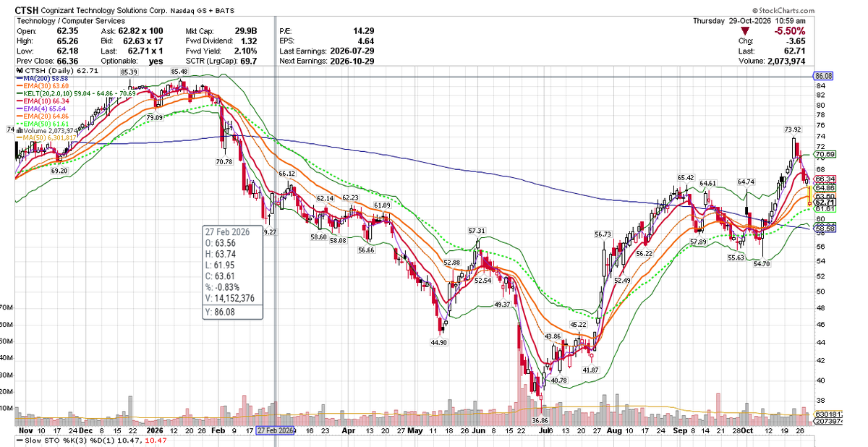Click the 27 Feb 2026 date marker on time axis
Viewport: 868px width, 447px height.
pyautogui.click(x=274, y=430)
